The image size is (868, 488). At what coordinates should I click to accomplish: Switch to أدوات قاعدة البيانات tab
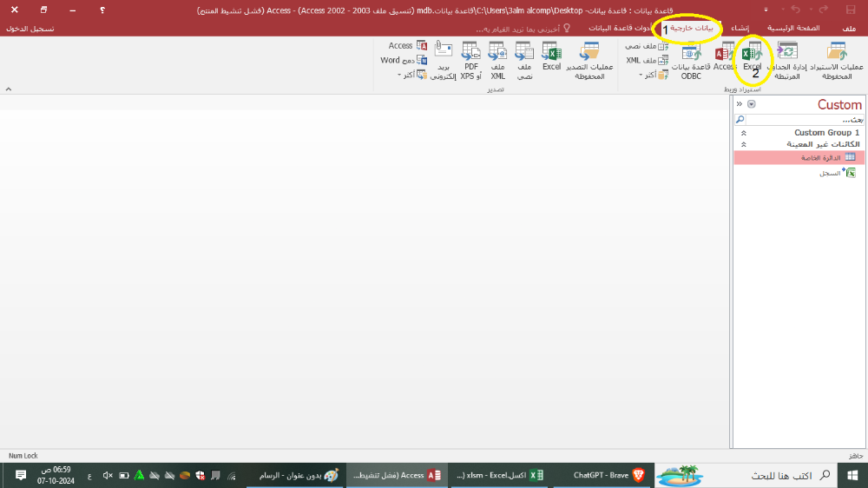(620, 29)
